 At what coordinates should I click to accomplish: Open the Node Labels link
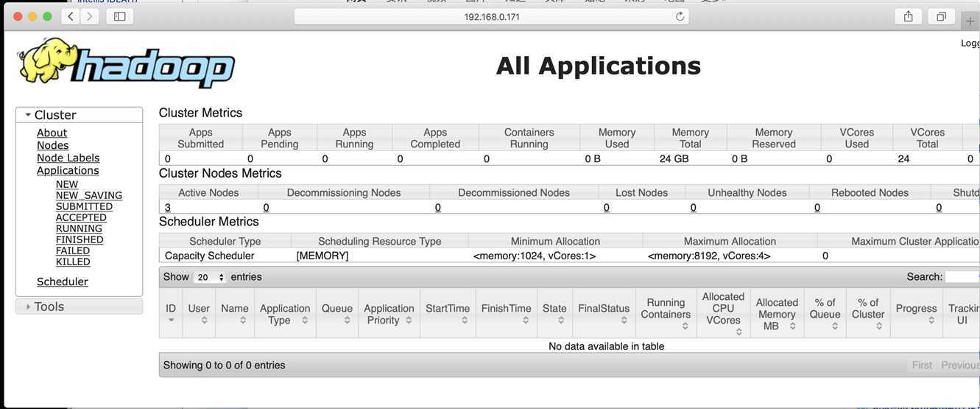[x=68, y=158]
